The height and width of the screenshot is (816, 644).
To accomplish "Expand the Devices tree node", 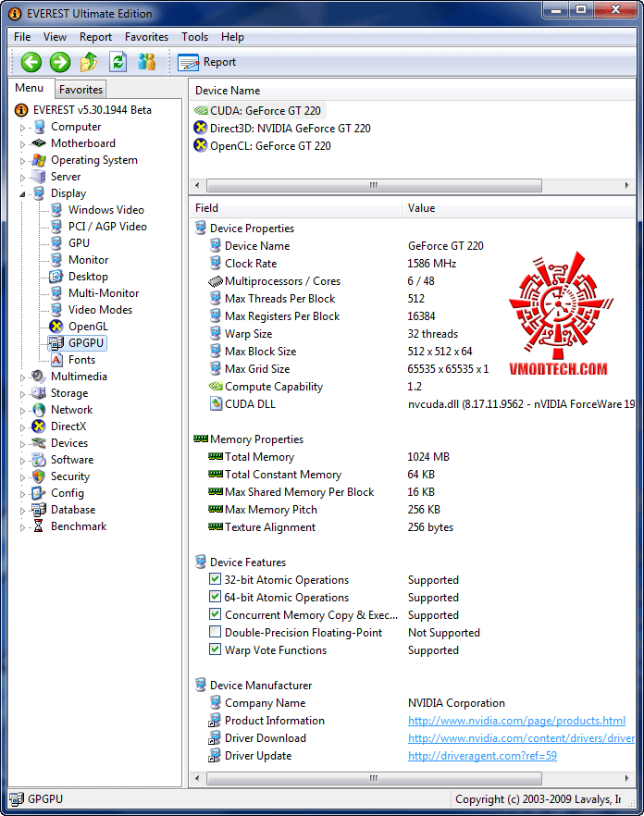I will pyautogui.click(x=22, y=444).
